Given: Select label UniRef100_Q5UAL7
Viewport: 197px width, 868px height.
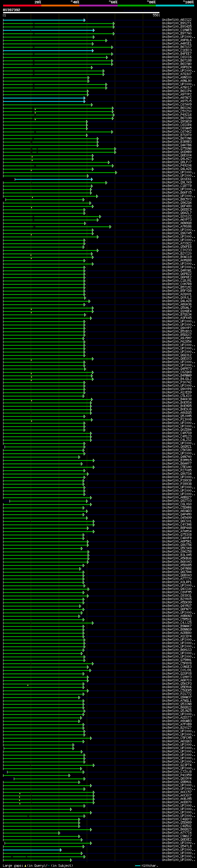Looking at the screenshot, I should coord(177,308).
